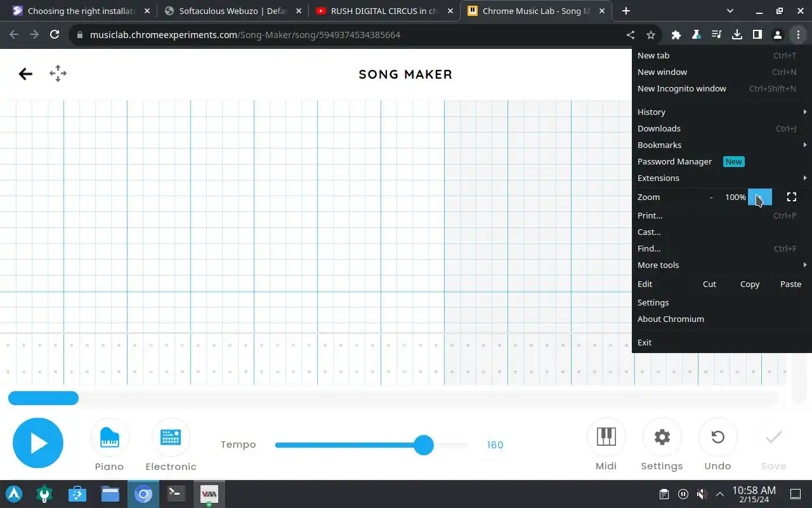Expand the History submenu

722,112
